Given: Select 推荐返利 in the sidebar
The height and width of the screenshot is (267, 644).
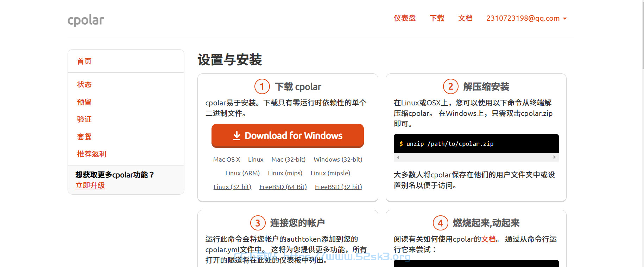Looking at the screenshot, I should [91, 154].
